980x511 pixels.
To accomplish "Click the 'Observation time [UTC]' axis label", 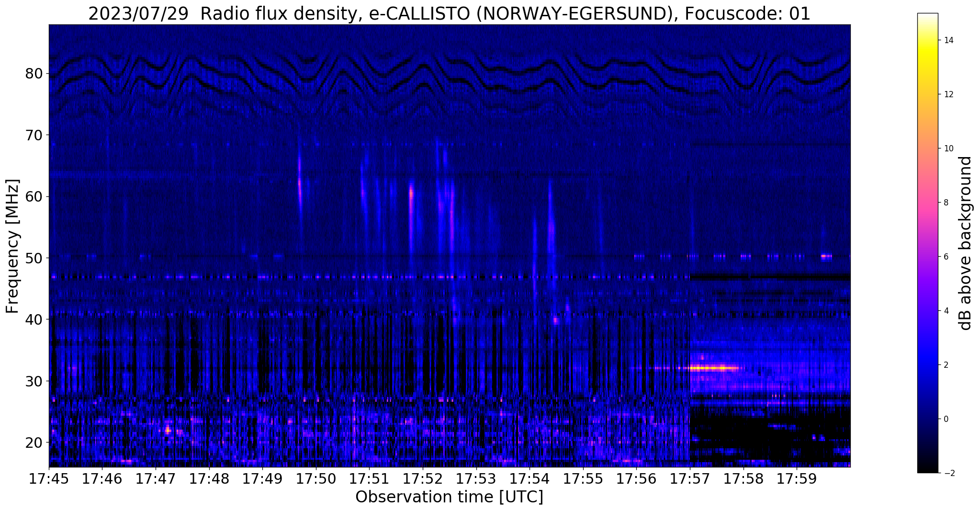I will [x=449, y=497].
